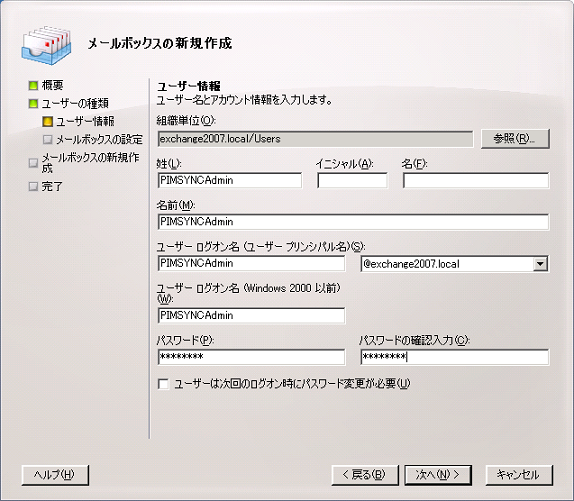Click the gray メールボックスの新規作成 step indicator icon

click(x=33, y=163)
